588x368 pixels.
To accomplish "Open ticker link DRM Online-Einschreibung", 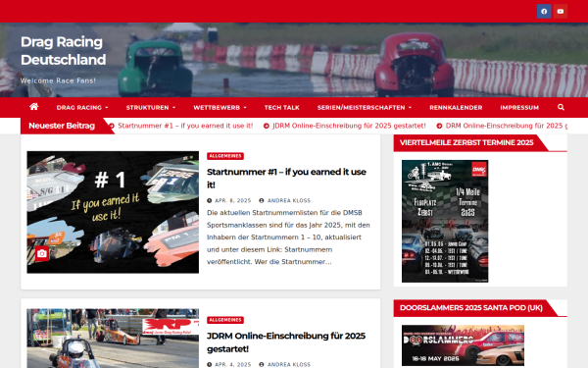I will pyautogui.click(x=507, y=126).
